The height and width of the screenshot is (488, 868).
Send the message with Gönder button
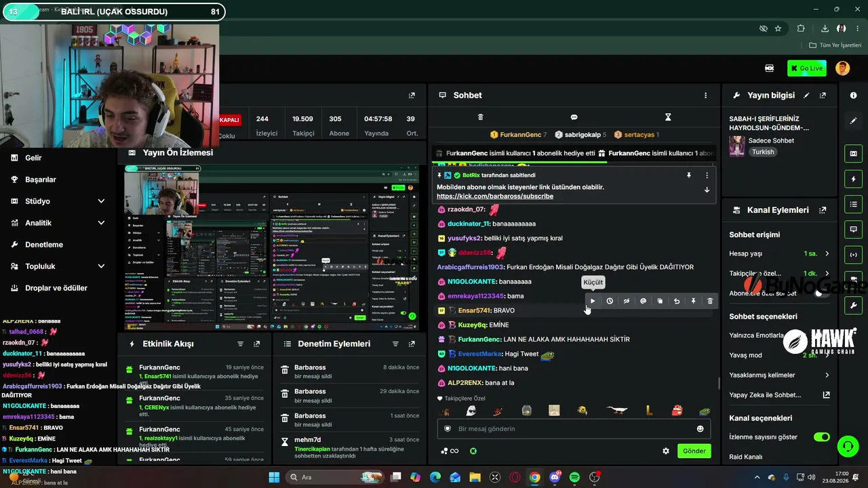(x=694, y=451)
